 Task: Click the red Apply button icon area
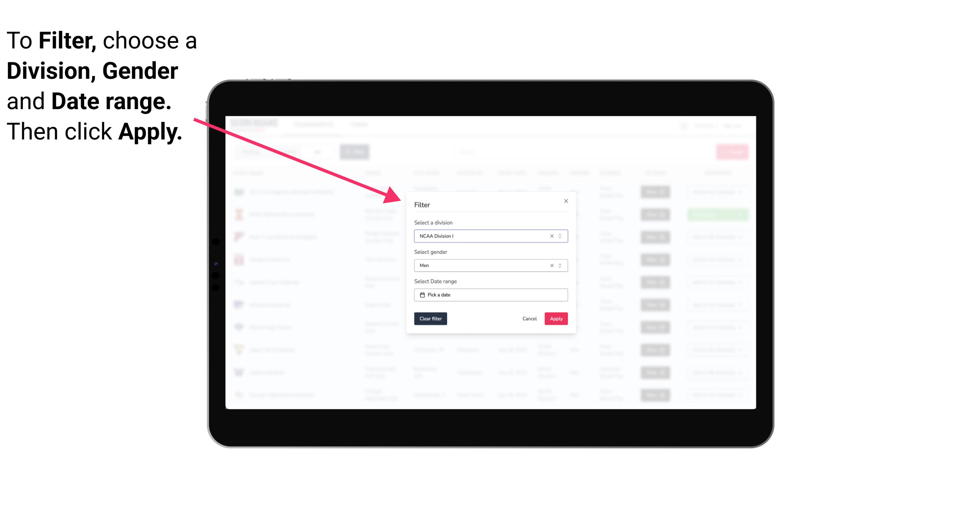tap(556, 319)
